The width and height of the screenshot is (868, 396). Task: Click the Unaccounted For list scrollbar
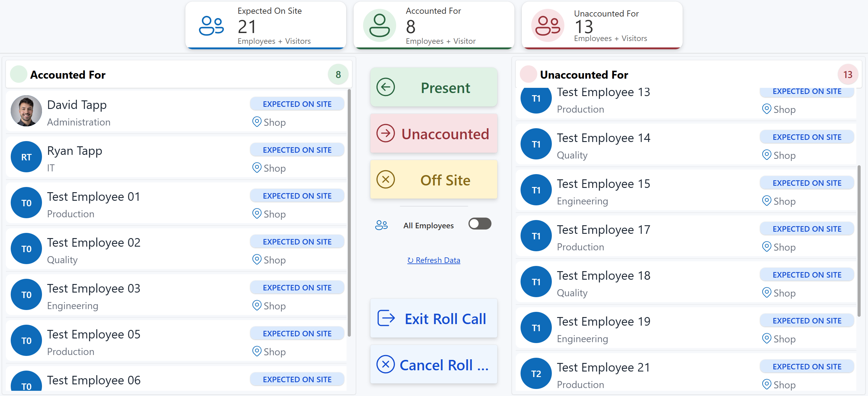(859, 241)
